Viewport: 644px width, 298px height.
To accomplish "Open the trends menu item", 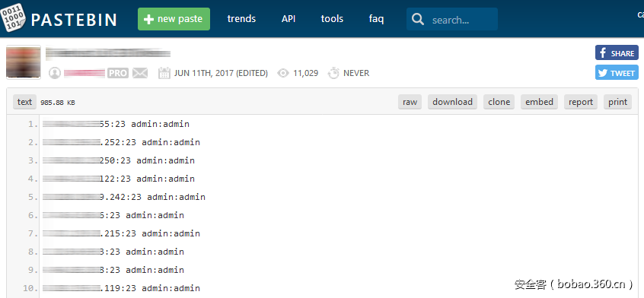I will 241,19.
